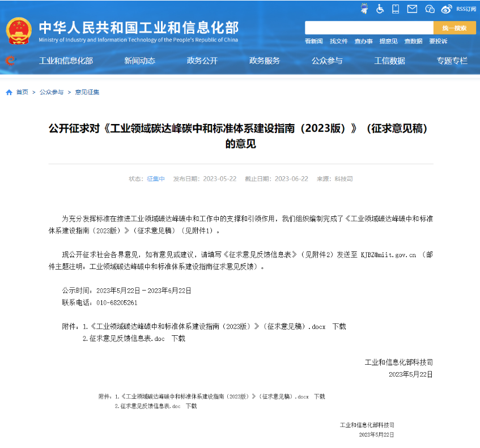Open the mobile phone version icon
This screenshot has height=448, width=480.
point(396,8)
